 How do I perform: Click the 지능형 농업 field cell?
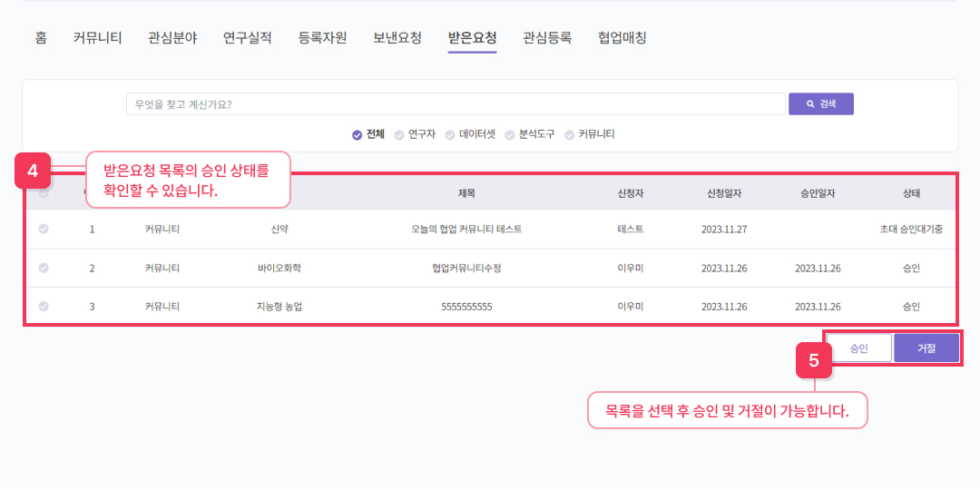pyautogui.click(x=279, y=307)
